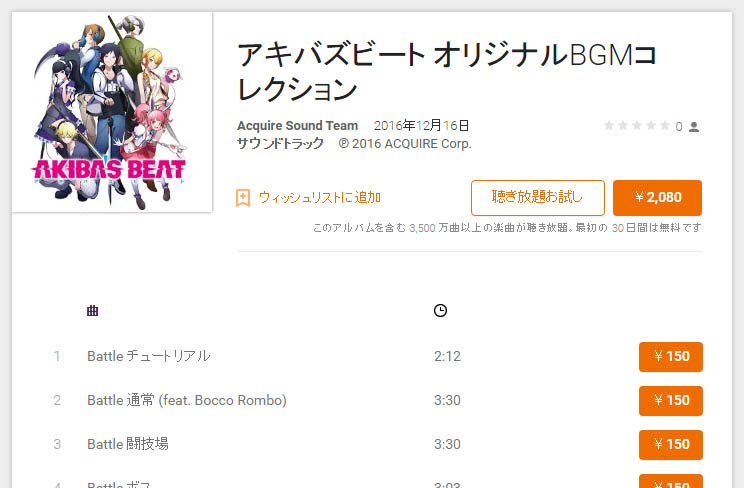
Task: Rate album with first star
Action: (x=609, y=125)
